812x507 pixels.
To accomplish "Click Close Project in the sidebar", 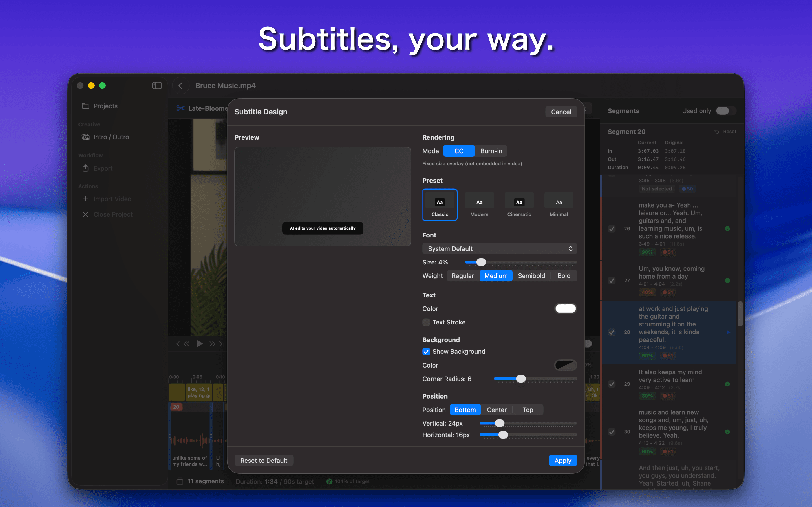I will coord(113,214).
